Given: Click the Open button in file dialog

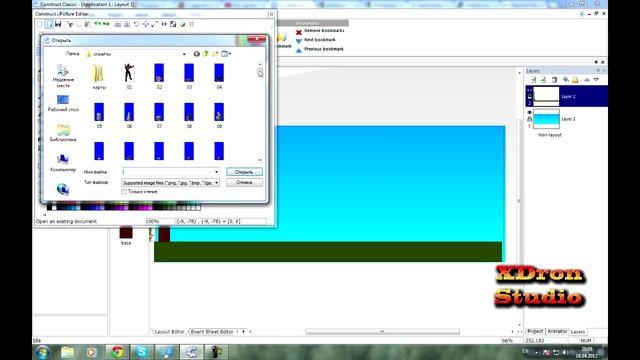Looking at the screenshot, I should tap(244, 172).
